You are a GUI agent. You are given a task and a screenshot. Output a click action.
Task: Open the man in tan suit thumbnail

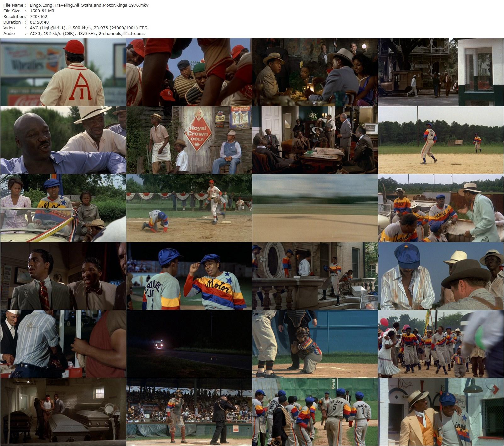tap(440, 412)
